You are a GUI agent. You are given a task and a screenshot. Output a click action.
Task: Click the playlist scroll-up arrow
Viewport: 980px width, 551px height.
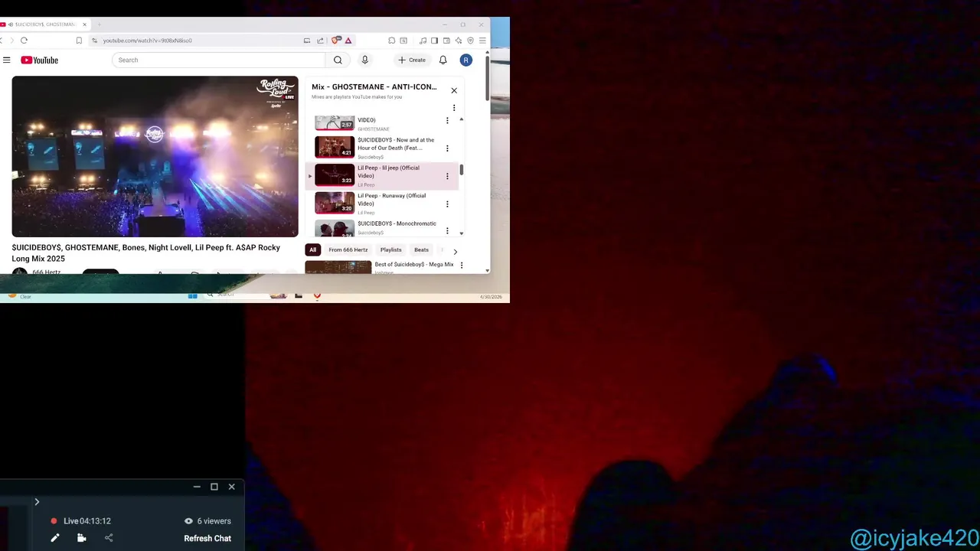point(461,119)
